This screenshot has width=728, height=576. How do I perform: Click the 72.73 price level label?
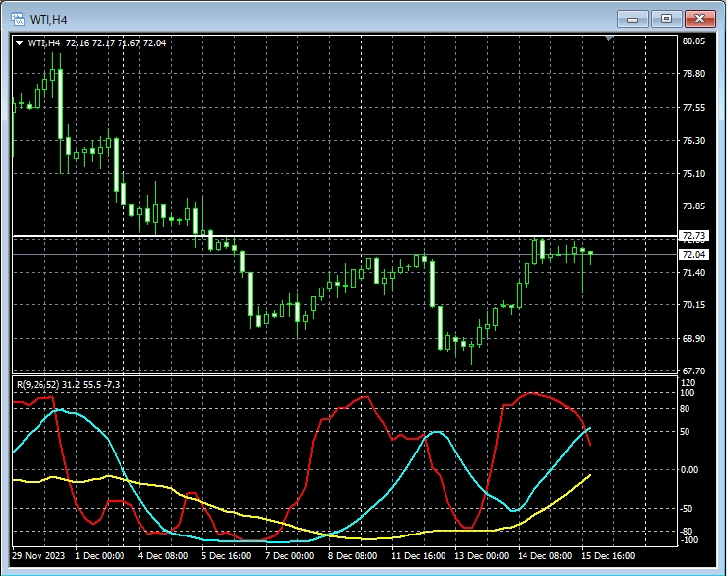click(x=692, y=237)
